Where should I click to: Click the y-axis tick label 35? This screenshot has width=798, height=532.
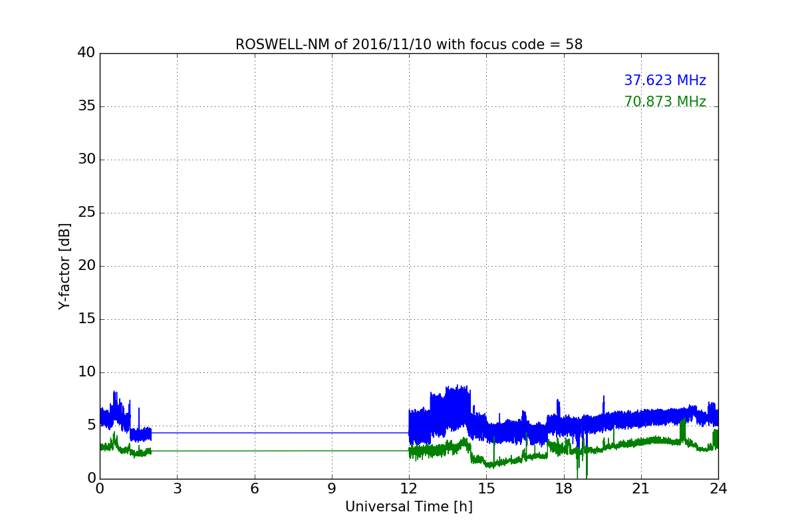click(x=86, y=106)
